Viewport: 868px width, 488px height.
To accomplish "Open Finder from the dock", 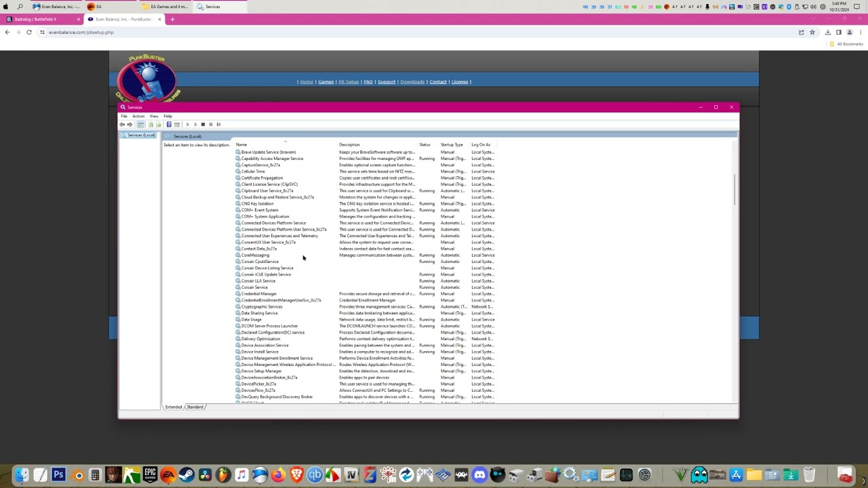I will (x=22, y=475).
